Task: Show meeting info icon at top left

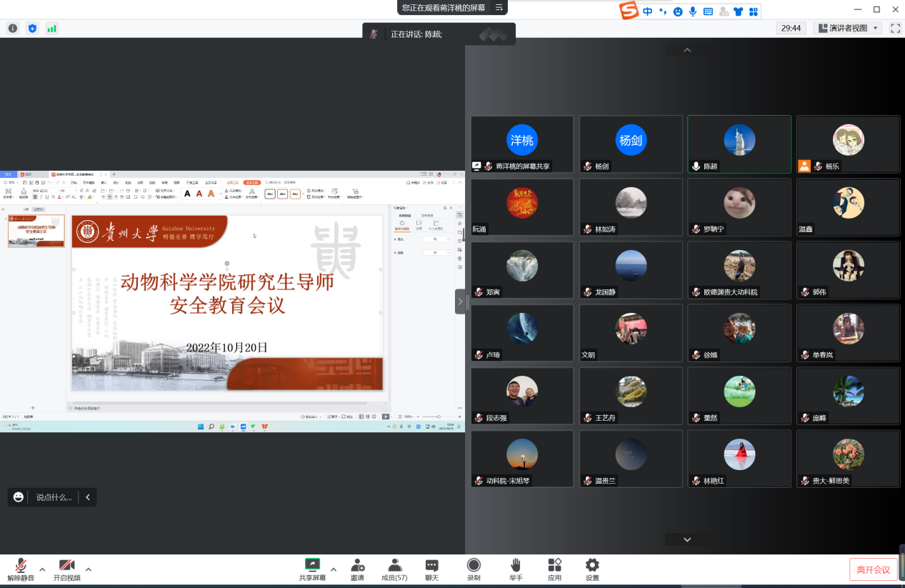Action: (x=13, y=29)
